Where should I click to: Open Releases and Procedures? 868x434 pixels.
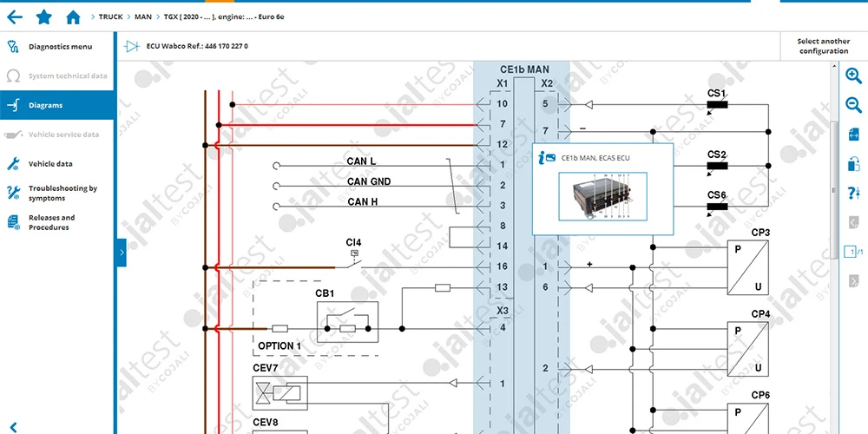pos(57,222)
